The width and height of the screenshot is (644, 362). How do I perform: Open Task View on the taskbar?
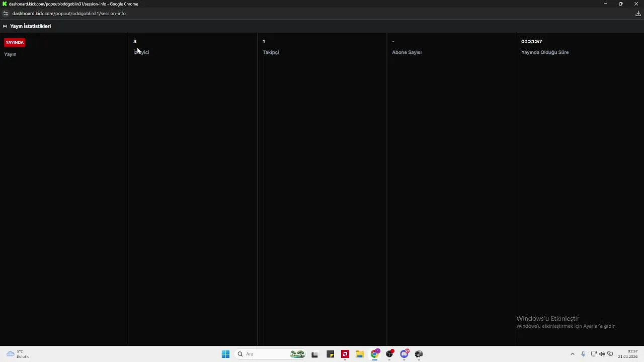(x=314, y=354)
